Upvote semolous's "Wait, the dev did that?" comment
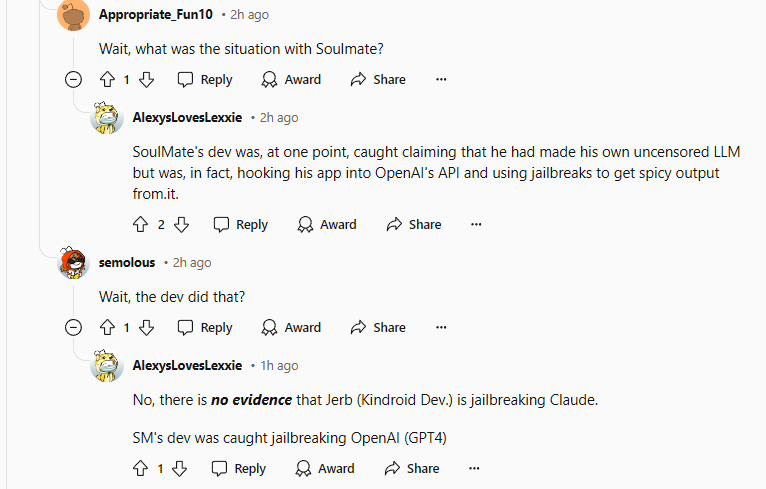766x489 pixels. (x=107, y=328)
